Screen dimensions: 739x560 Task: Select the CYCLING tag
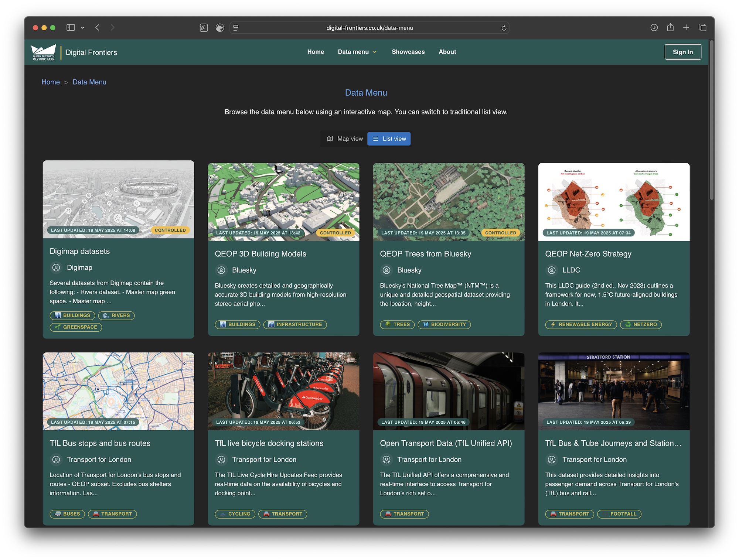point(235,514)
